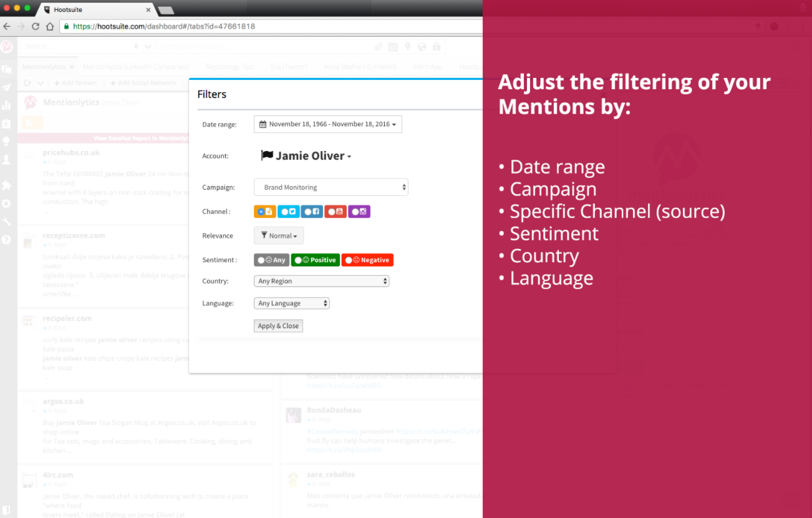Open the Any Region country selector
The height and width of the screenshot is (518, 812).
[x=321, y=281]
